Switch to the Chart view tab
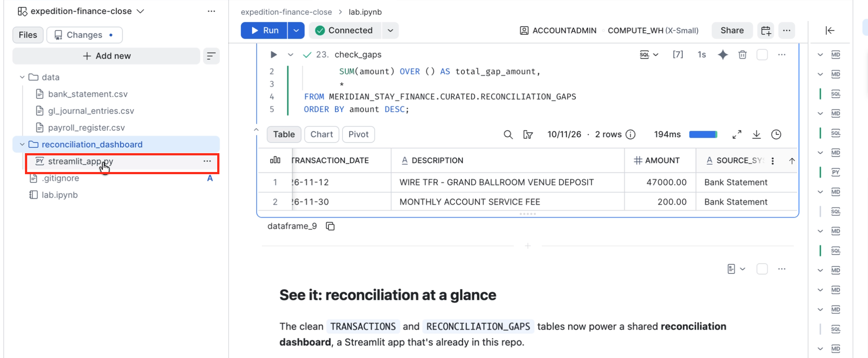The image size is (868, 358). coord(321,134)
